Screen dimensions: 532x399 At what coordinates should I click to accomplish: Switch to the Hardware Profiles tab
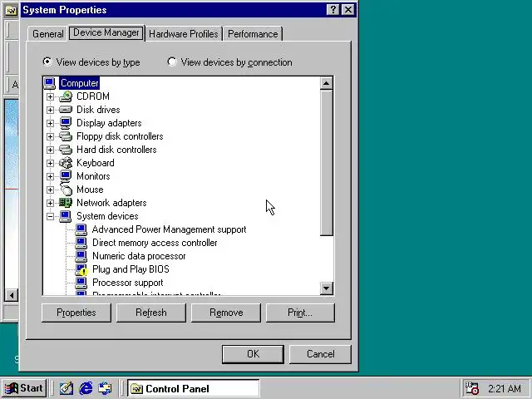pyautogui.click(x=184, y=34)
